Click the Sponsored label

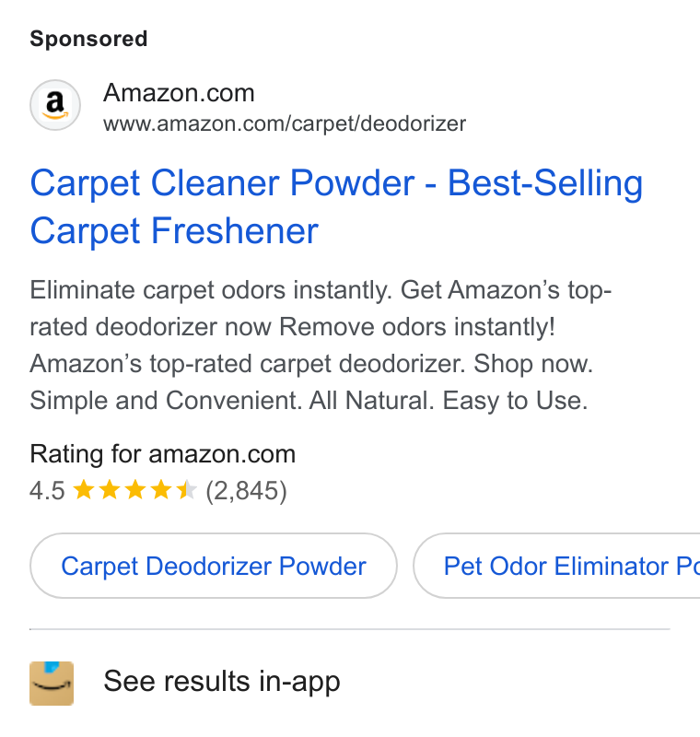point(88,39)
